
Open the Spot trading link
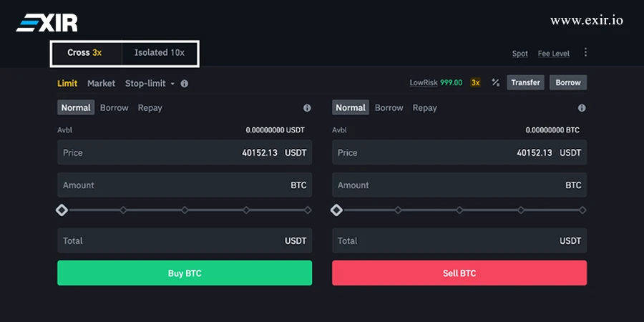tap(520, 54)
